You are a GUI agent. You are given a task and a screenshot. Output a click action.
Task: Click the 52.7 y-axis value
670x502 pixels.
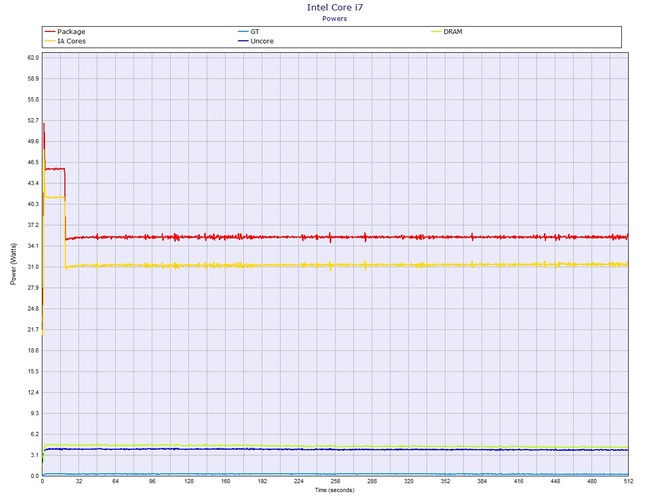[33, 120]
